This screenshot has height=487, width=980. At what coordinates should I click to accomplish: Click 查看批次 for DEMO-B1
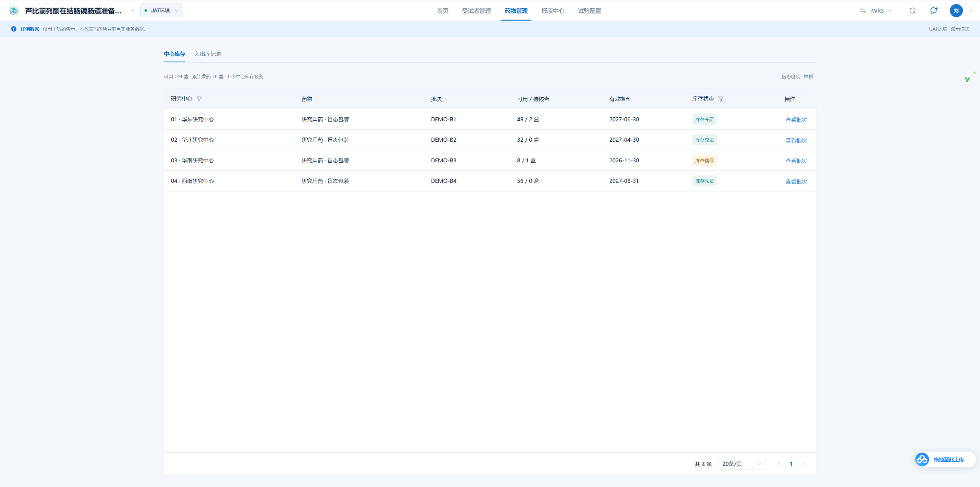pos(796,120)
